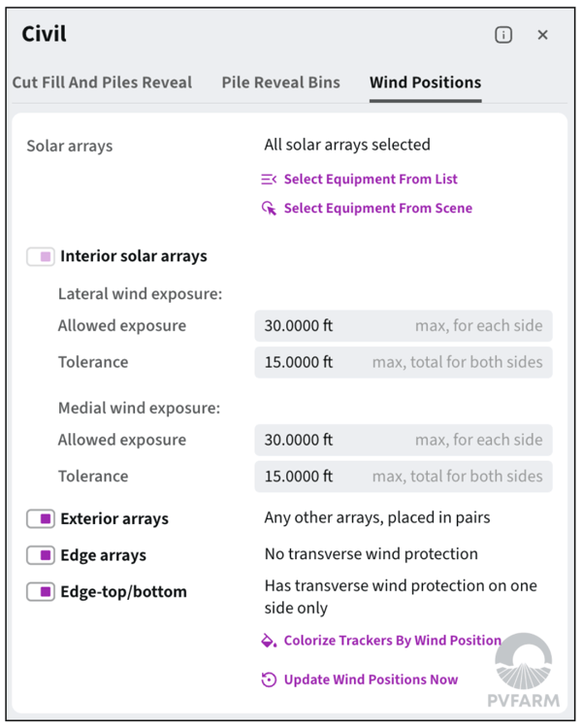The image size is (582, 728).
Task: Close the Civil panel
Action: pyautogui.click(x=543, y=35)
